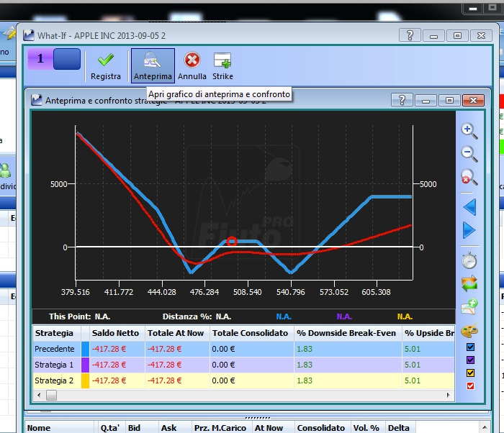Click the Annulla cancel icon
Viewport: 504px width, 433px height.
click(x=192, y=60)
